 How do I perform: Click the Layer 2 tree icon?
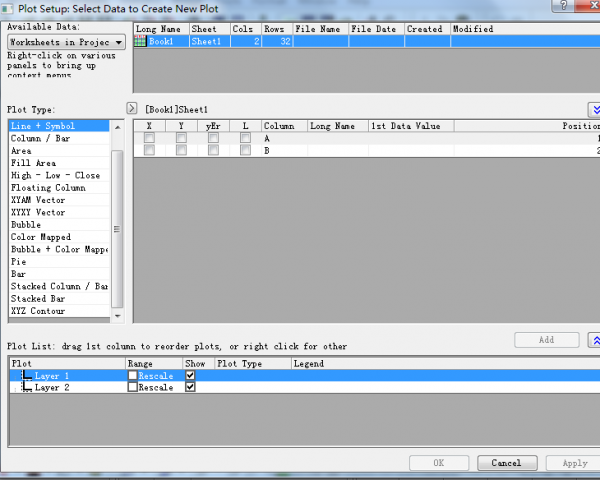point(24,387)
